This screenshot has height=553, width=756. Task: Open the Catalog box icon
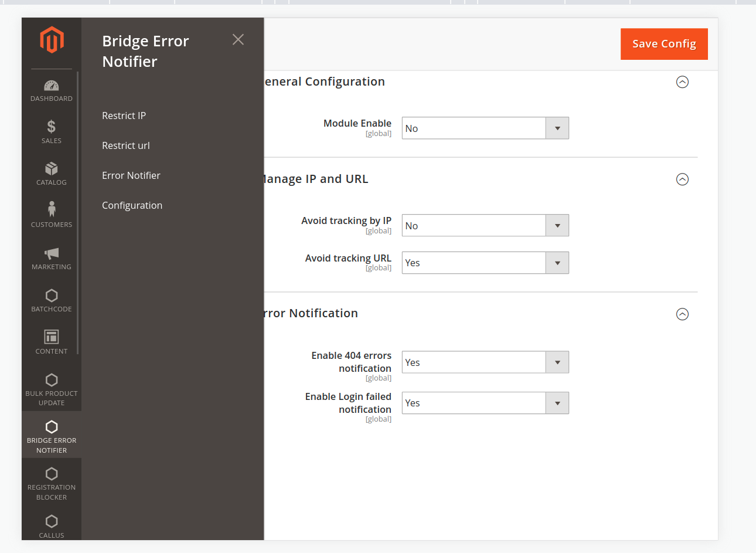tap(52, 169)
